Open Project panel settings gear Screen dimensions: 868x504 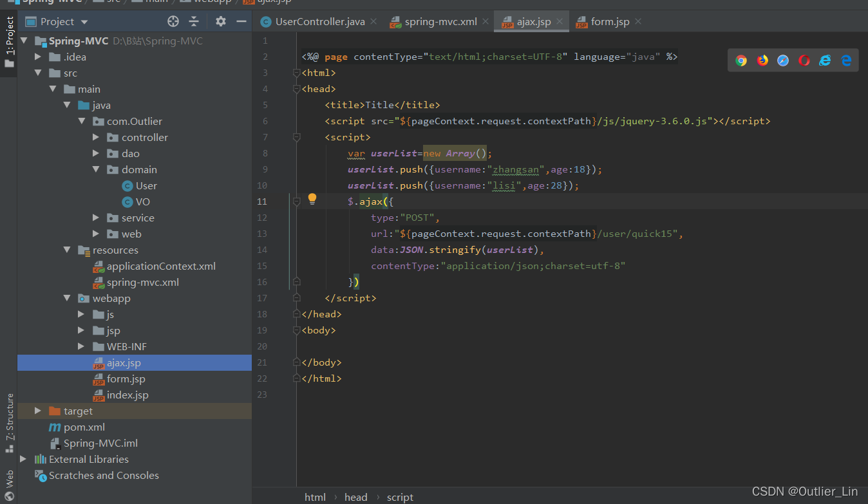(x=221, y=21)
